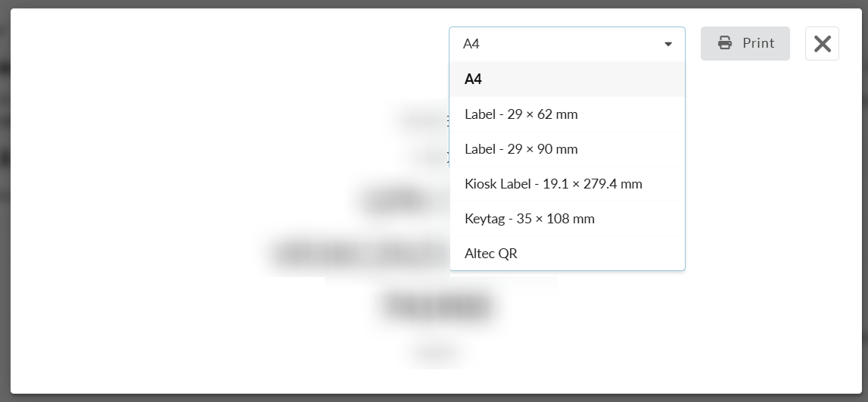Switch print format to Keytag
Image resolution: width=868 pixels, height=402 pixels.
pyautogui.click(x=530, y=219)
